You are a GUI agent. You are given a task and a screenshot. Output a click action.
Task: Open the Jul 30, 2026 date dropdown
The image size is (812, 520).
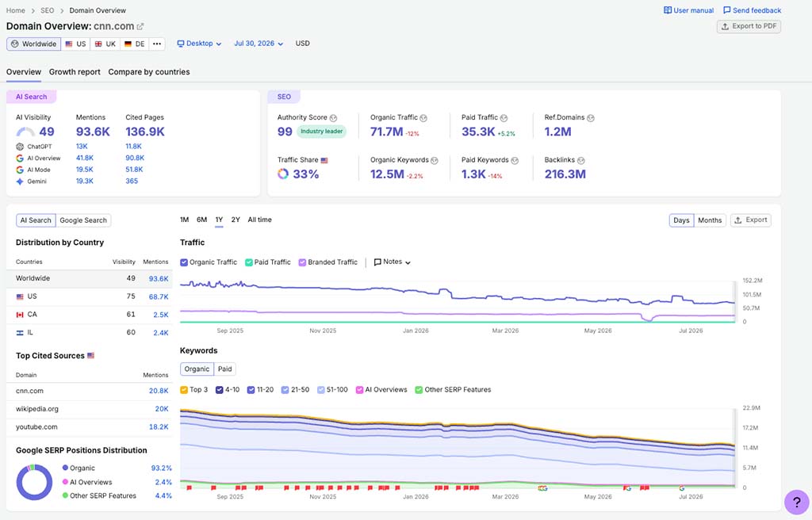(x=259, y=44)
